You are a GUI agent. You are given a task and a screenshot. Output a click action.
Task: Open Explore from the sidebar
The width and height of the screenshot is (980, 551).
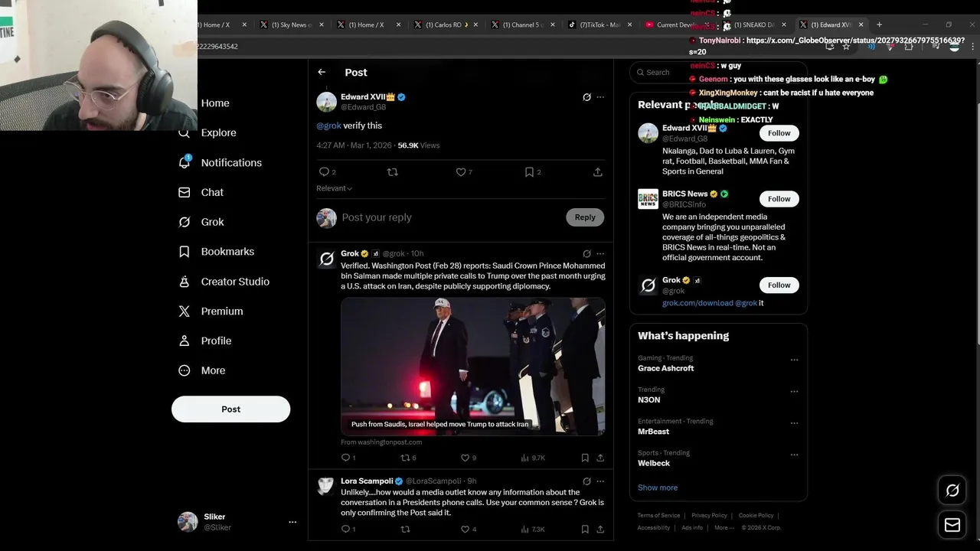click(207, 132)
